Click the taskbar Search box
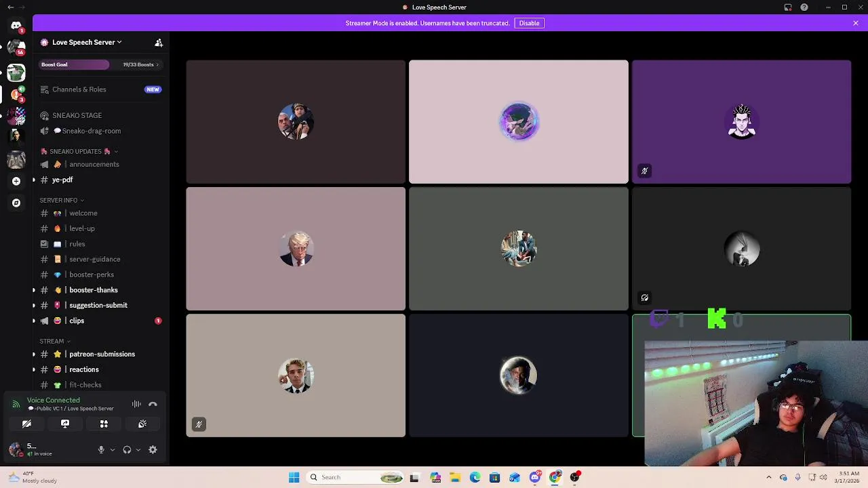This screenshot has height=488, width=868. pyautogui.click(x=357, y=477)
